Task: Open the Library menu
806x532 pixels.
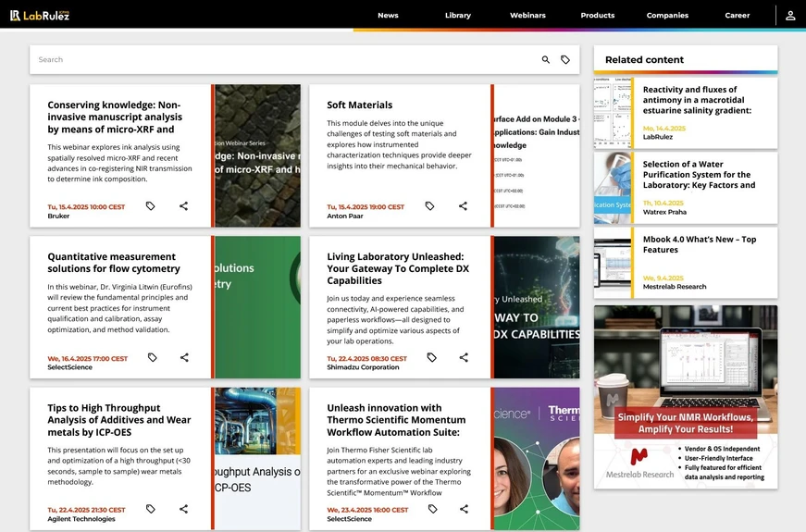Action: pyautogui.click(x=458, y=16)
